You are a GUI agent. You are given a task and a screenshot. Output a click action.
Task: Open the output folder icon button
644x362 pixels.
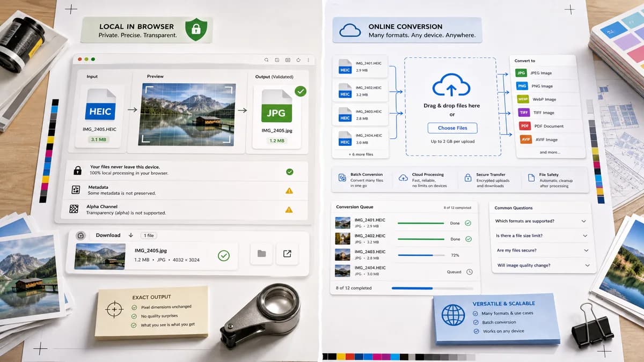point(261,254)
